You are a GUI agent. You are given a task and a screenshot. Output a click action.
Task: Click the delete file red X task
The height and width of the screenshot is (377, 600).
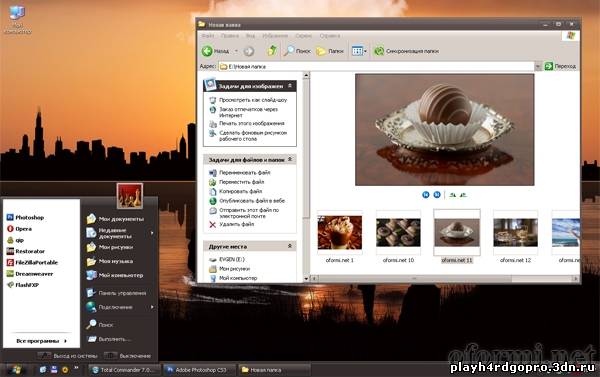(213, 224)
